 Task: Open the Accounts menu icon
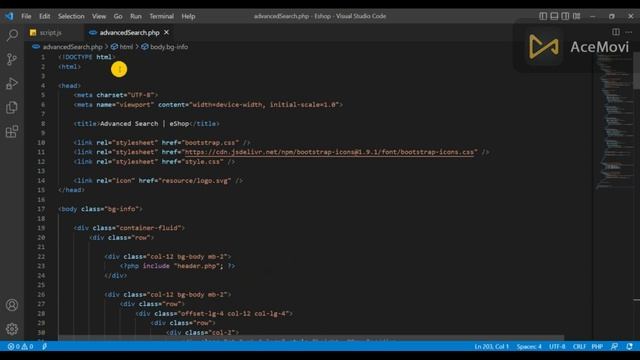coord(12,305)
